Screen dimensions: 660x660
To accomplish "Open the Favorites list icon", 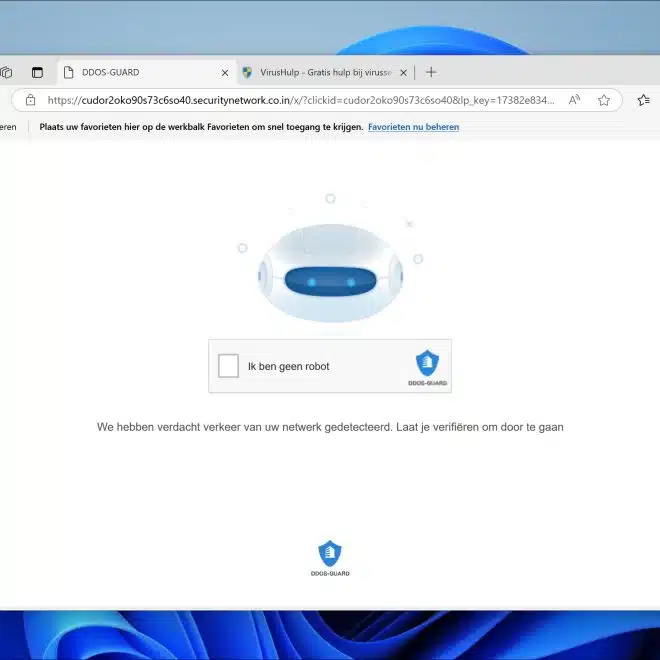I will [644, 100].
